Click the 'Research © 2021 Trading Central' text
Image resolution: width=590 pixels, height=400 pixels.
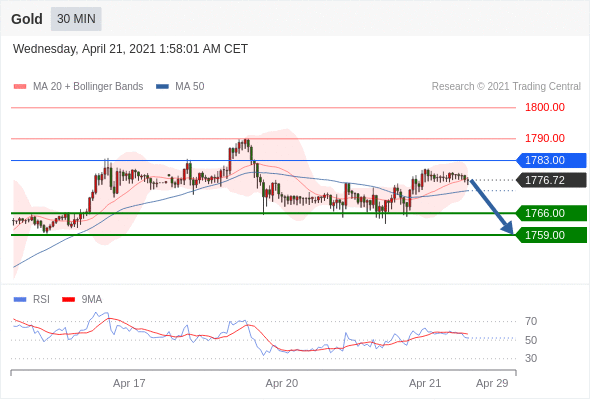506,87
